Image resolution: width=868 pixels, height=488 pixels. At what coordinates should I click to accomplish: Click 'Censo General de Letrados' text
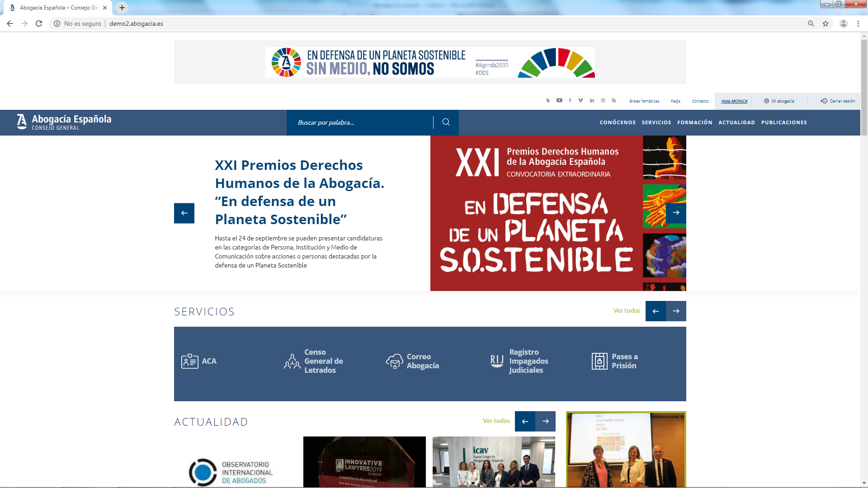(x=324, y=361)
